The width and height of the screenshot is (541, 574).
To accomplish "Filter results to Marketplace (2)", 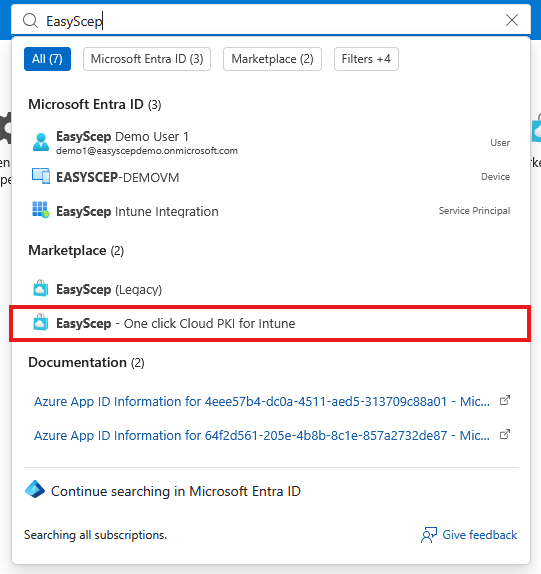I will pos(272,59).
